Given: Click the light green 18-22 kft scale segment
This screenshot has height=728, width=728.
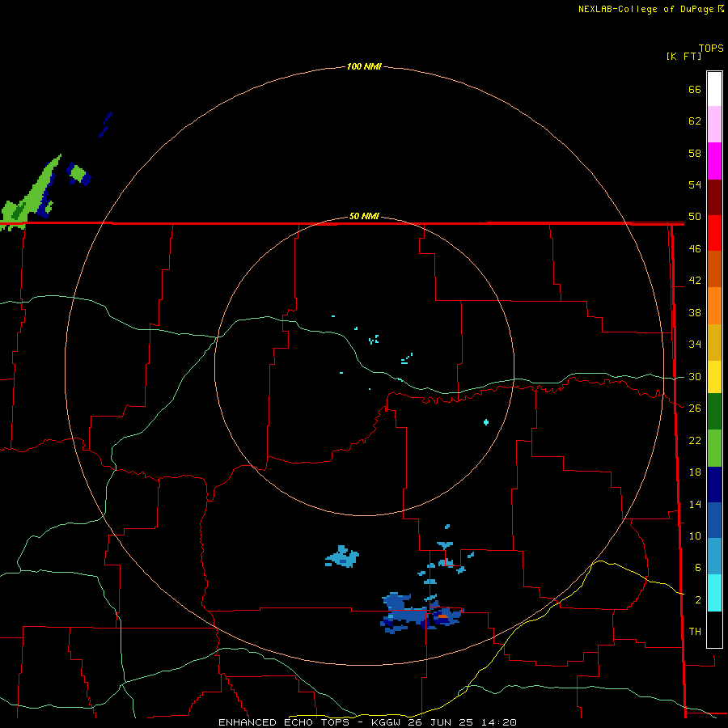Looking at the screenshot, I should (x=714, y=448).
